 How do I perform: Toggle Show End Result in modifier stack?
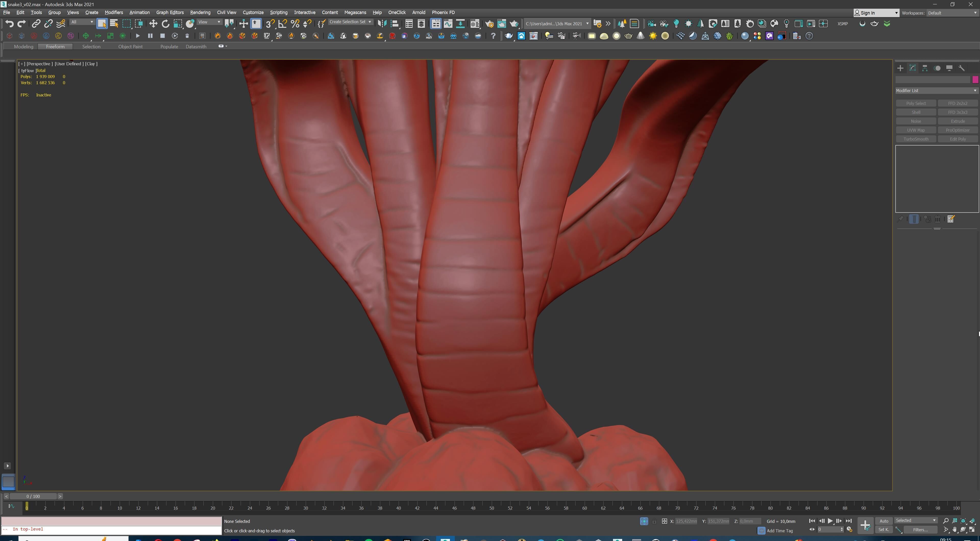914,219
